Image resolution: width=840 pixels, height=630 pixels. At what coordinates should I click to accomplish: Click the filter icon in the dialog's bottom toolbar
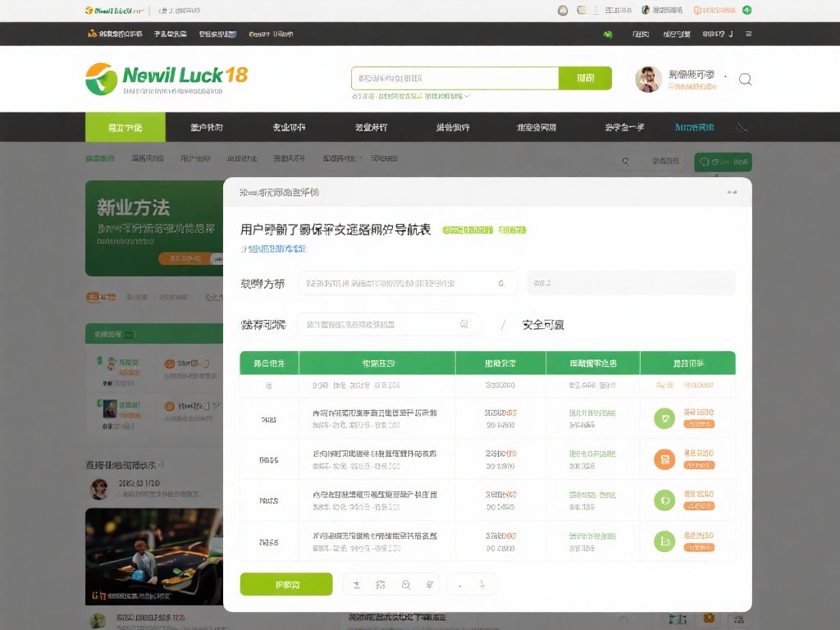click(x=429, y=584)
